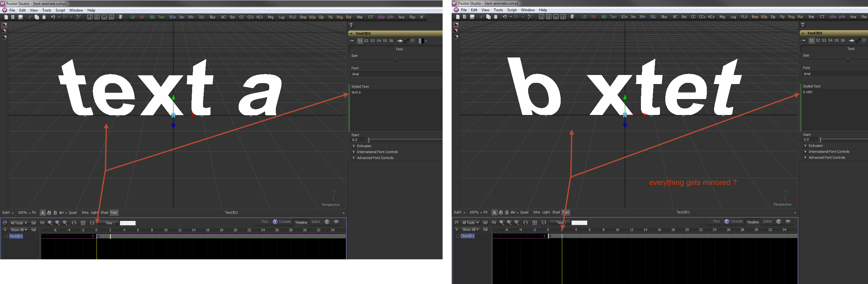Toggle Light mode in right window viewer

546,212
